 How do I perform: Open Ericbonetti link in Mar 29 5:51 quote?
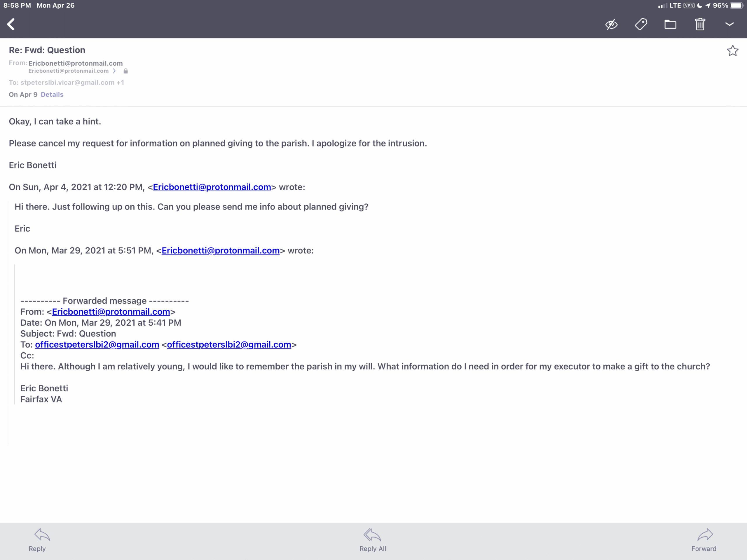tap(221, 251)
